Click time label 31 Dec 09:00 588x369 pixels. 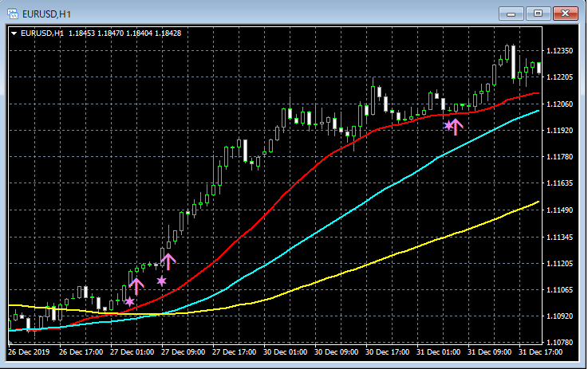pos(489,352)
